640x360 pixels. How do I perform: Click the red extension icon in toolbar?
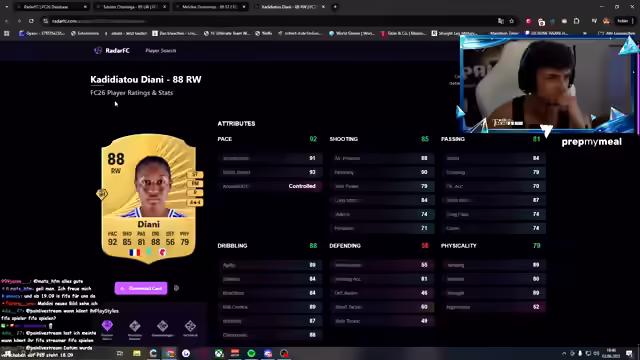tap(529, 21)
